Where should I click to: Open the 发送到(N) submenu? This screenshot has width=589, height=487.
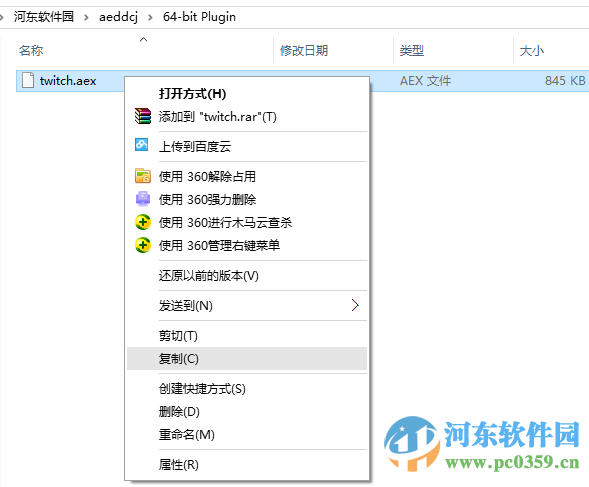coord(247,306)
